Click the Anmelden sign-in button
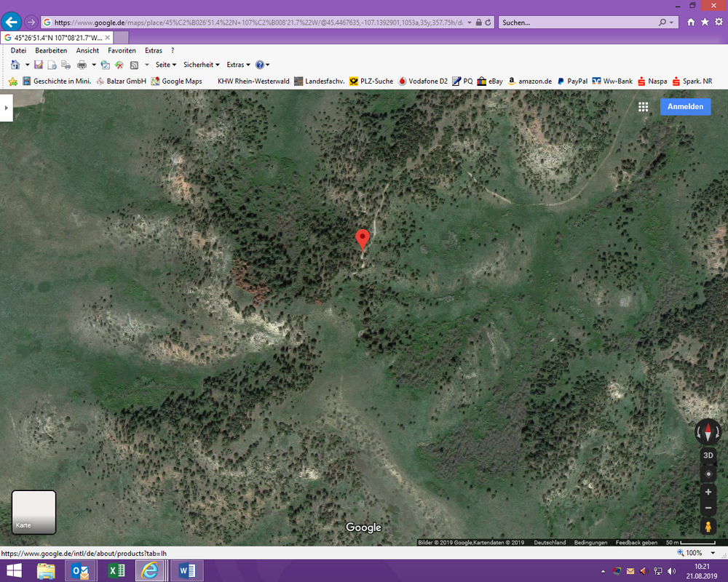The height and width of the screenshot is (582, 728). pyautogui.click(x=685, y=106)
